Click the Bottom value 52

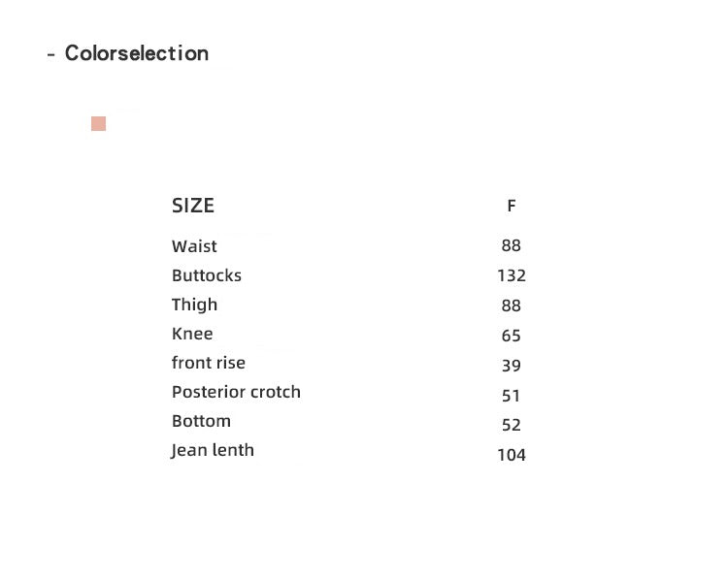pos(512,425)
